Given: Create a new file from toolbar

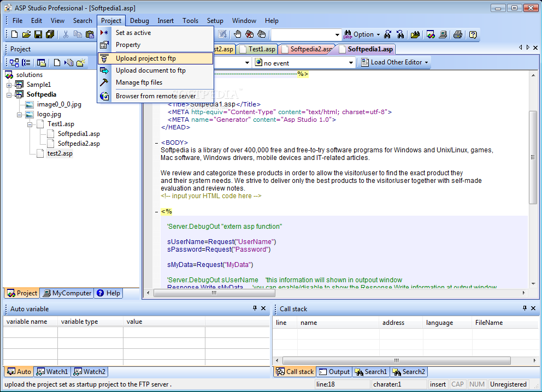Looking at the screenshot, I should point(15,34).
